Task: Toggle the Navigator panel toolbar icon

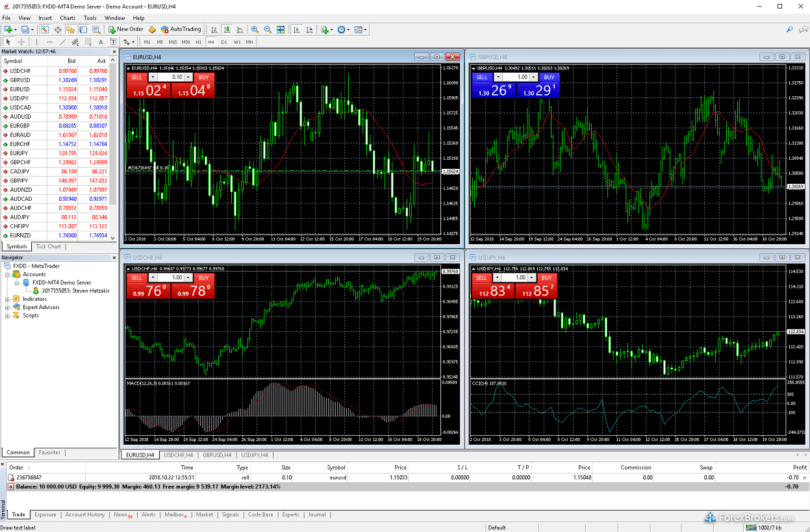Action: coord(70,29)
